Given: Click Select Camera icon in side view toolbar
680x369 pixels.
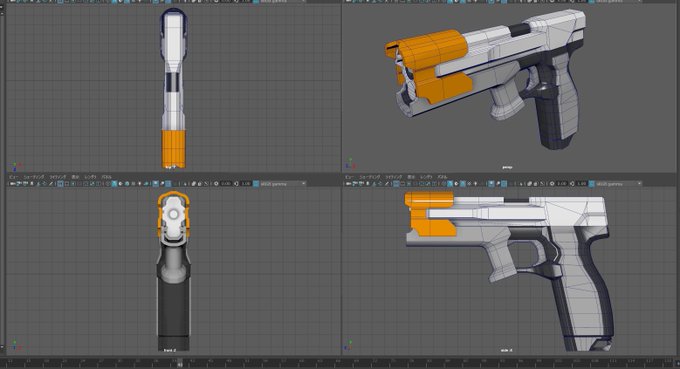Looking at the screenshot, I should pyautogui.click(x=348, y=184).
